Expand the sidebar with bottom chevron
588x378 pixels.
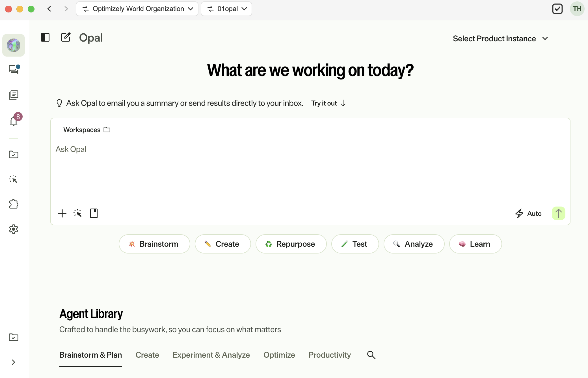click(13, 362)
